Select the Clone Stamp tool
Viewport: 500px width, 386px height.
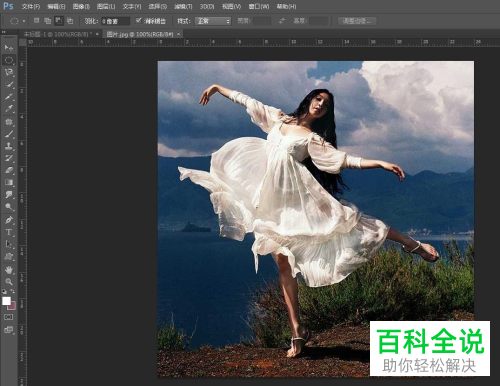[x=9, y=146]
